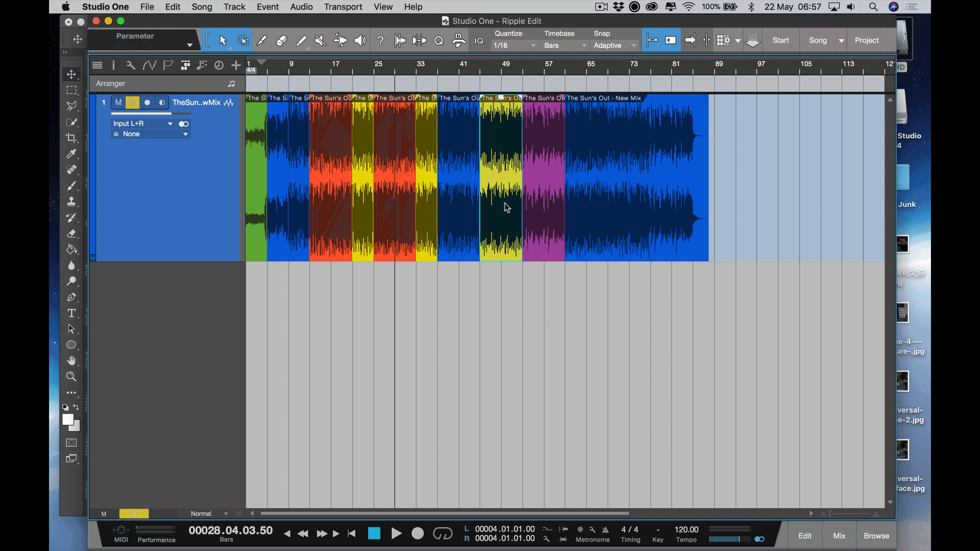The width and height of the screenshot is (980, 551).
Task: Select the Arrow tool in the toolbar
Action: 223,41
